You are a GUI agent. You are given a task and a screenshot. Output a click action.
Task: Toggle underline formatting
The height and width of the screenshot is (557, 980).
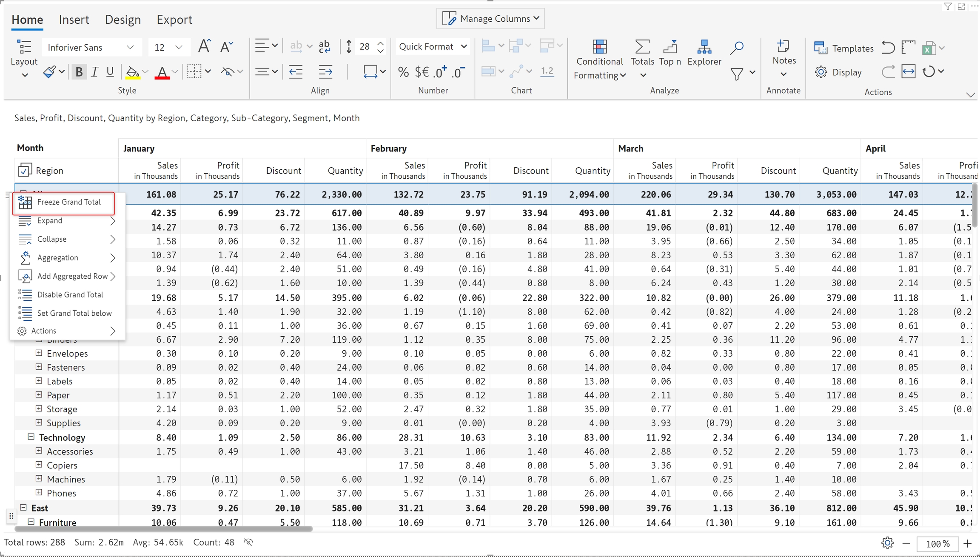[110, 72]
